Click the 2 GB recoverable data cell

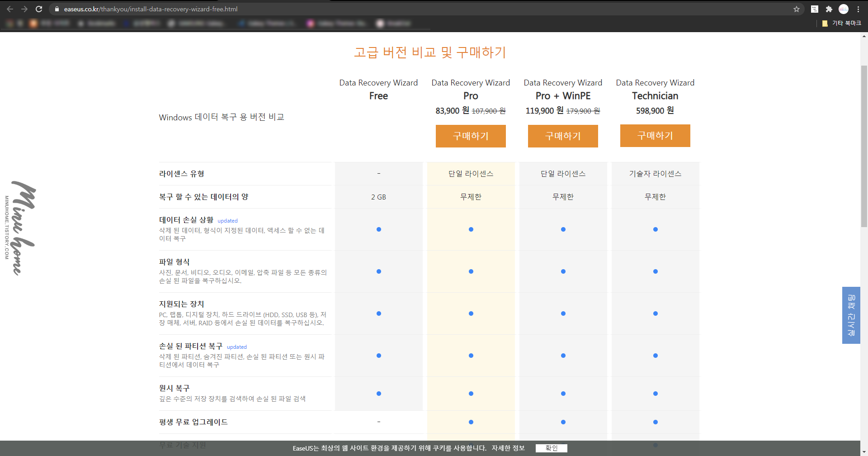coord(378,197)
